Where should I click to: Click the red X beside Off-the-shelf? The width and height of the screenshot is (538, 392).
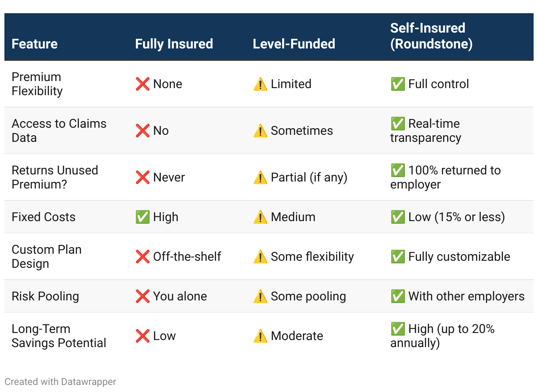tap(142, 257)
